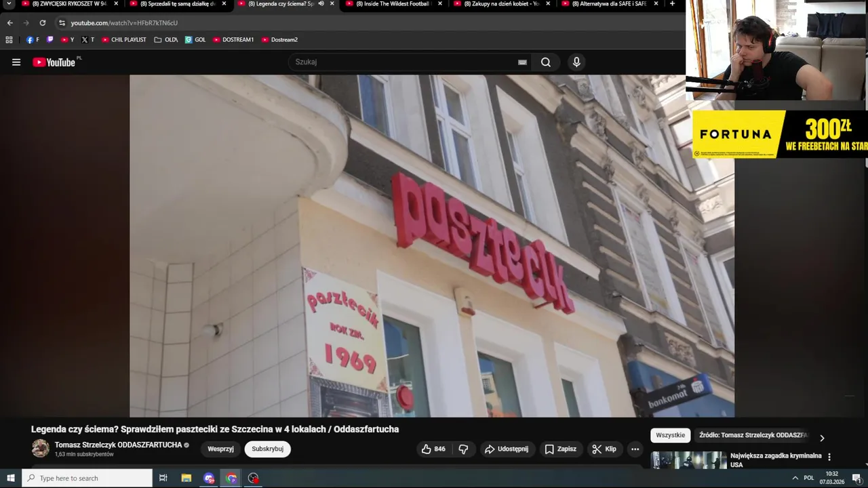Open the on-screen keyboard icon in search
868x488 pixels.
[522, 62]
